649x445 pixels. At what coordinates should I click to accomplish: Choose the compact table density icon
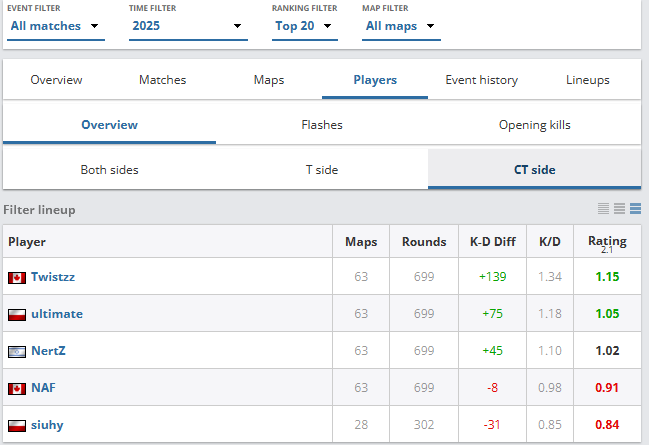tap(603, 209)
